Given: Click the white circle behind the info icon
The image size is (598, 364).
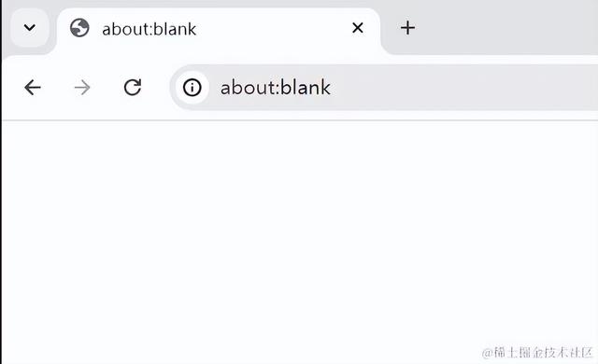Looking at the screenshot, I should [x=192, y=88].
